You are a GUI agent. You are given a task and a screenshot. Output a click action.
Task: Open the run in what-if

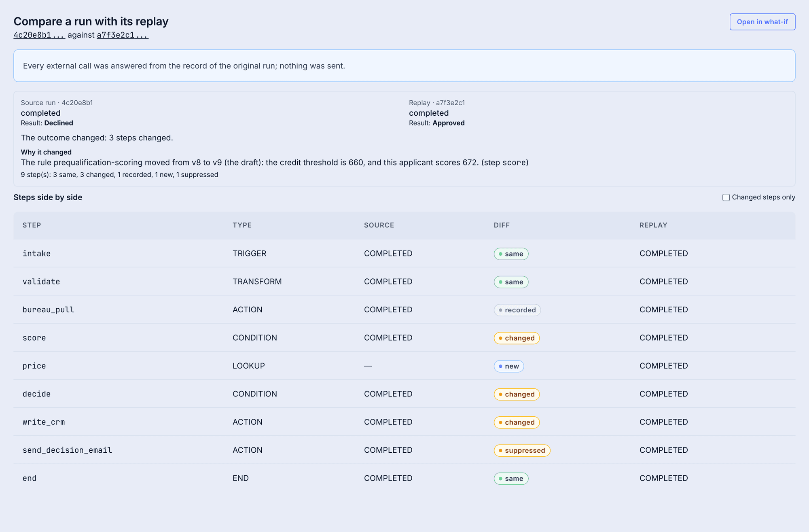pyautogui.click(x=762, y=22)
